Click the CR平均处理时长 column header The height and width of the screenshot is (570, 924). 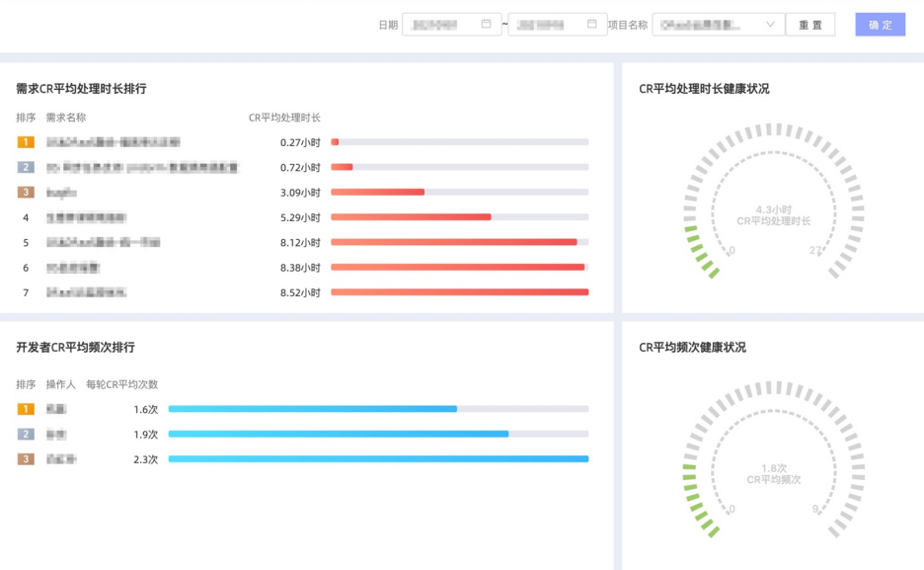284,118
